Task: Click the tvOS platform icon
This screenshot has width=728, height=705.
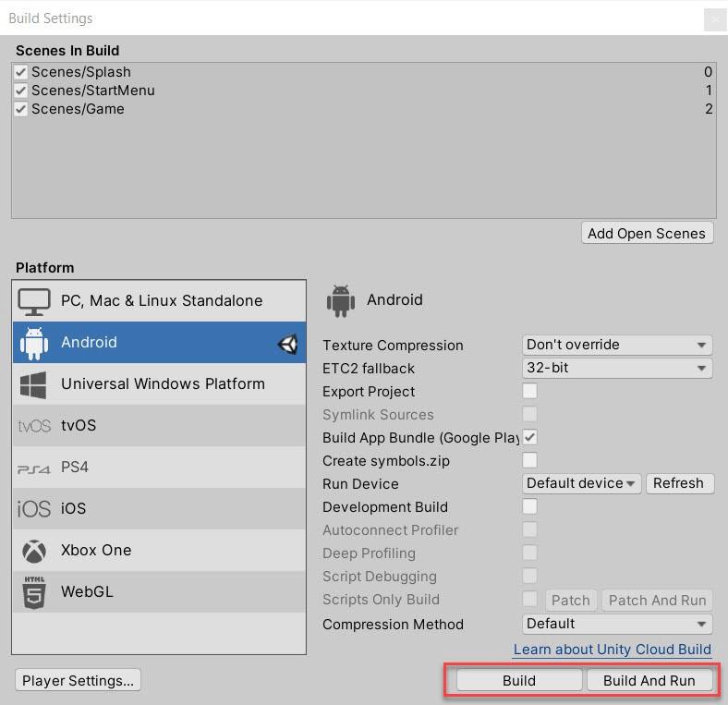Action: [x=34, y=426]
